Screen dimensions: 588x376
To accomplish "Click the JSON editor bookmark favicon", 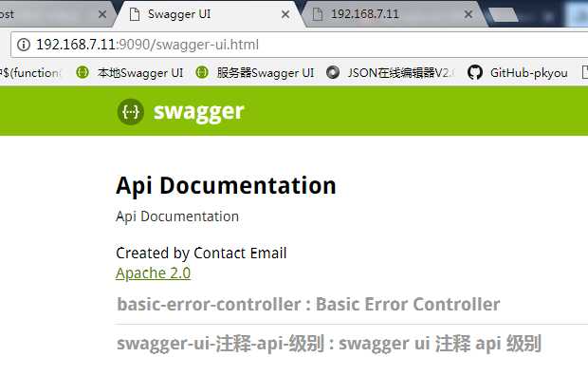I will 333,72.
